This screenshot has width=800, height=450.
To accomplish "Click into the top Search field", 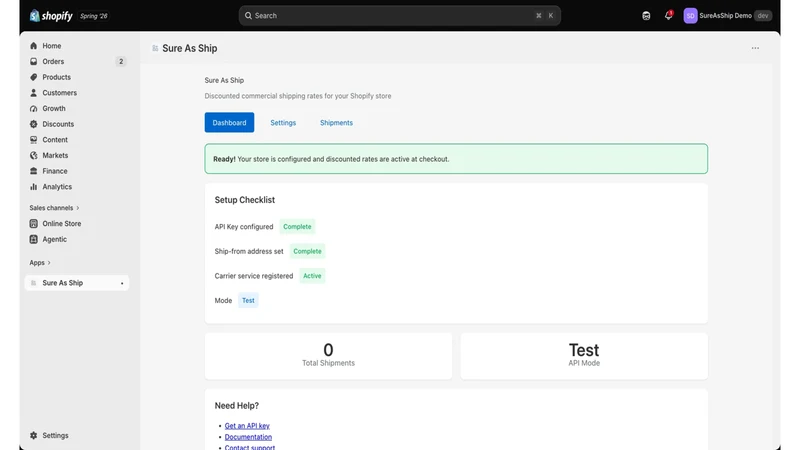I will click(399, 16).
